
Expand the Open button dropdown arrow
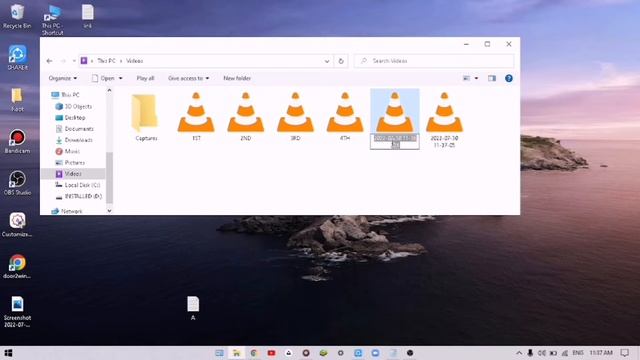coord(120,78)
